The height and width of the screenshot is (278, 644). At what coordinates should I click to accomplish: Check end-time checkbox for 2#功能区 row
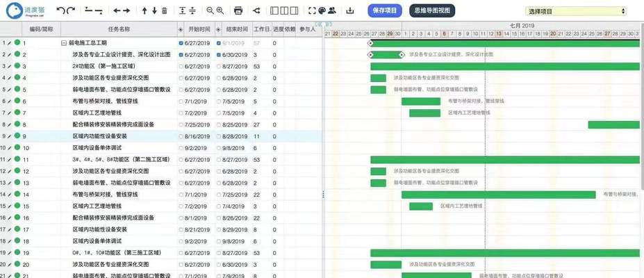(x=219, y=66)
